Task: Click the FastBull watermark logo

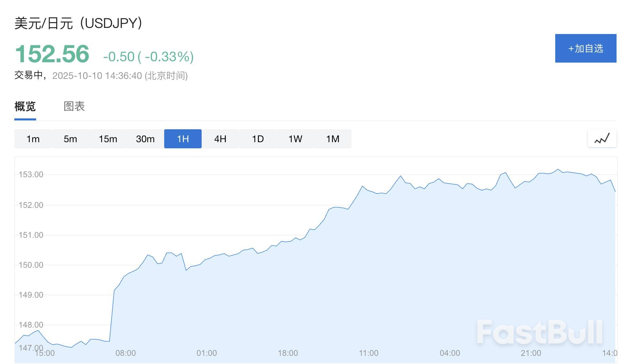Action: 540,332
